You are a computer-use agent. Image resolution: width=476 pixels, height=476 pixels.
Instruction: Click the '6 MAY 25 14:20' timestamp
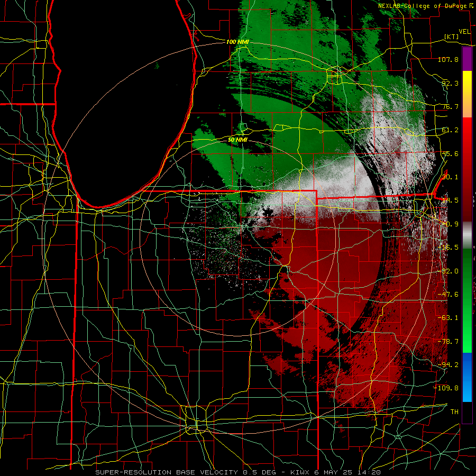coord(346,472)
